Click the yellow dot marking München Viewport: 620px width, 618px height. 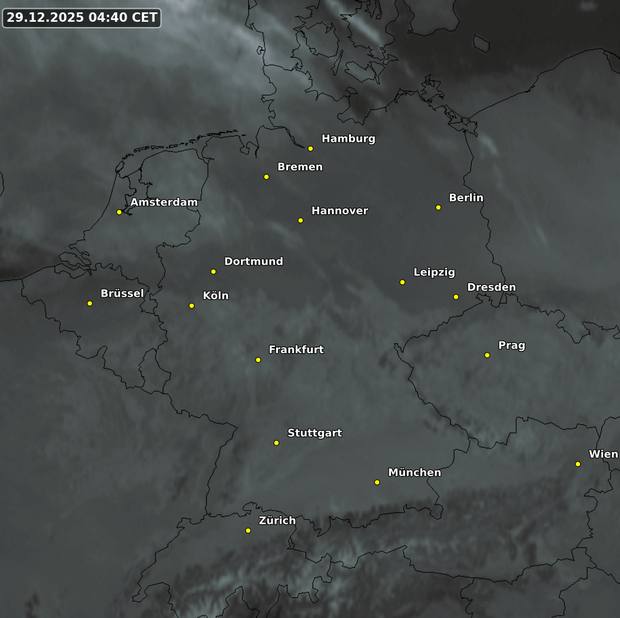(377, 482)
